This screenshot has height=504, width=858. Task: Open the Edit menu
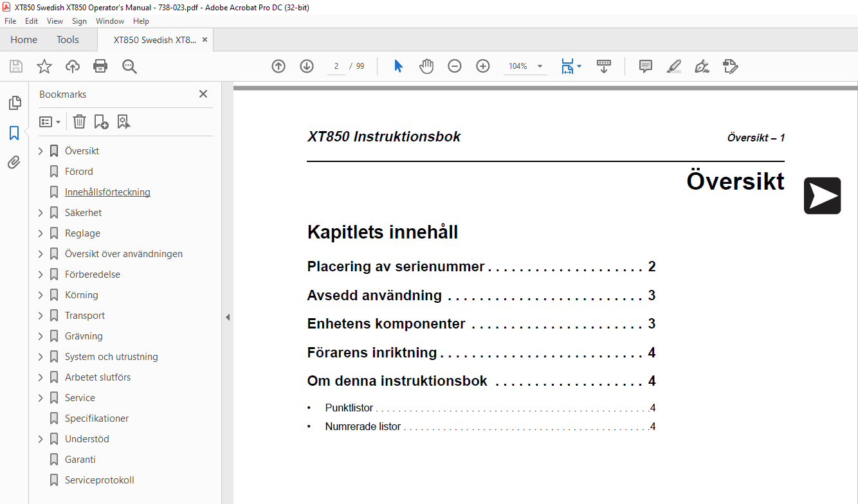click(x=32, y=21)
